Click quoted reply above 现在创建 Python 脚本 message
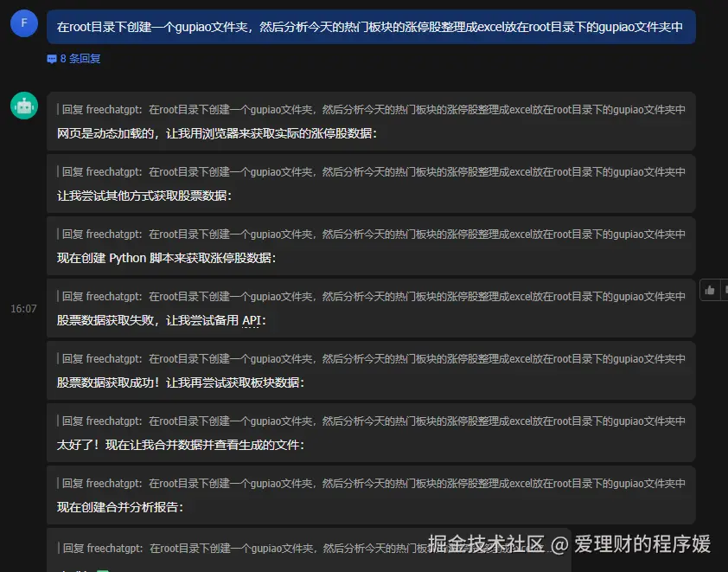The width and height of the screenshot is (728, 572). coord(372,235)
